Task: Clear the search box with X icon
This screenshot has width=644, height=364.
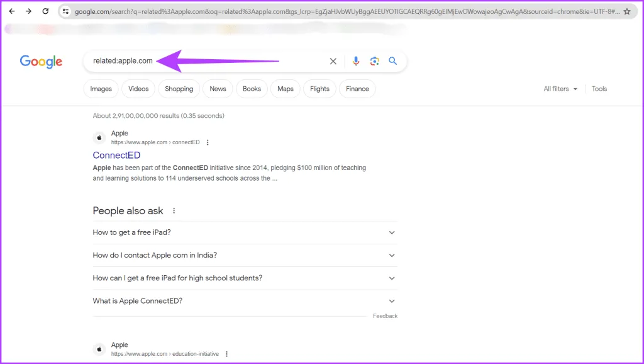Action: pos(333,61)
